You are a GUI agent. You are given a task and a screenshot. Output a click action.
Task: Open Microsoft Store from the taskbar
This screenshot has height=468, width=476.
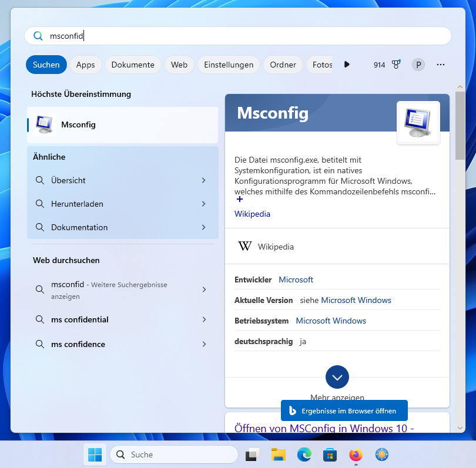point(330,454)
